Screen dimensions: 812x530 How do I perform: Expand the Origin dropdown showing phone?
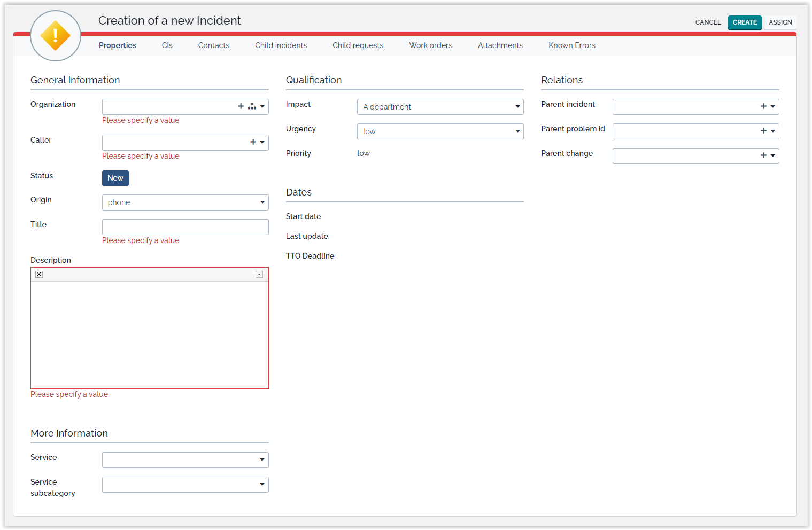pyautogui.click(x=185, y=202)
